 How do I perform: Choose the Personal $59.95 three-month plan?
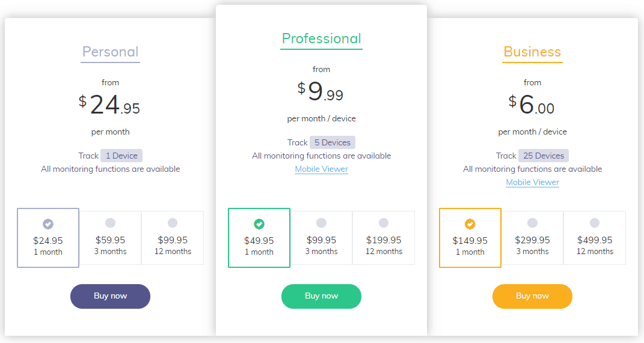coord(111,238)
